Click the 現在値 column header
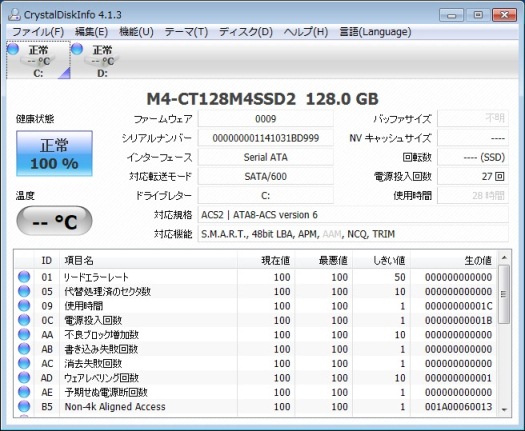 point(266,260)
